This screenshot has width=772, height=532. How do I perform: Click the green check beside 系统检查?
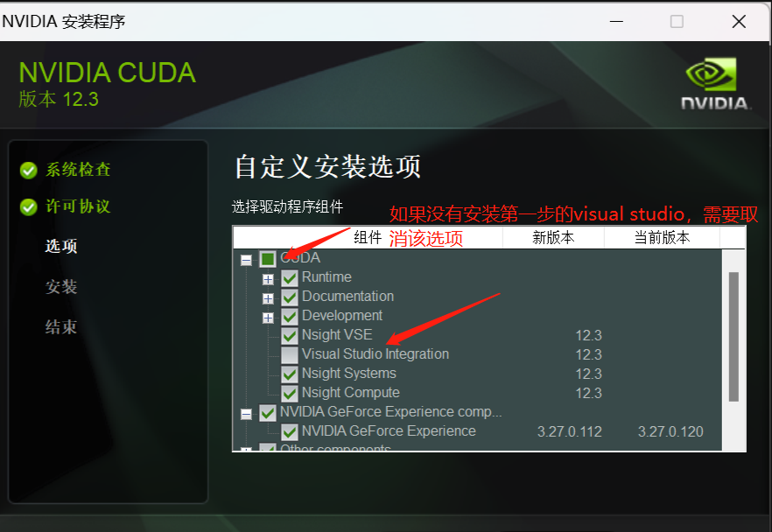tap(29, 171)
